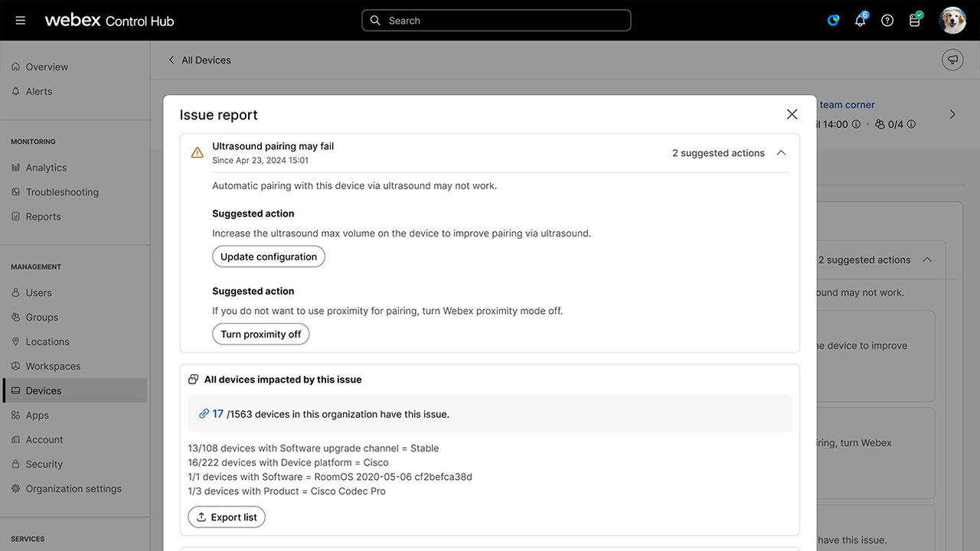Viewport: 980px width, 551px height.
Task: Open the 17 impacted devices link
Action: pos(217,414)
